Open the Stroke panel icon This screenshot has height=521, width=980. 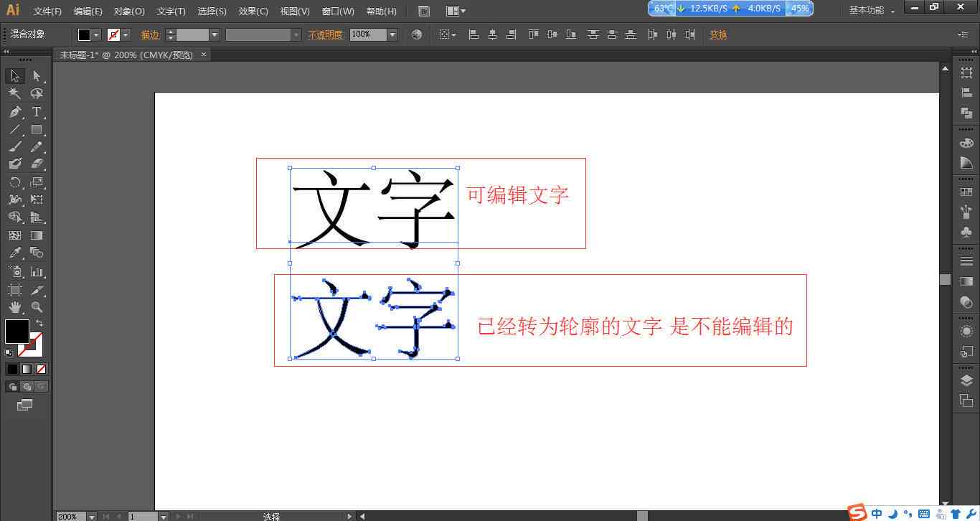click(966, 261)
